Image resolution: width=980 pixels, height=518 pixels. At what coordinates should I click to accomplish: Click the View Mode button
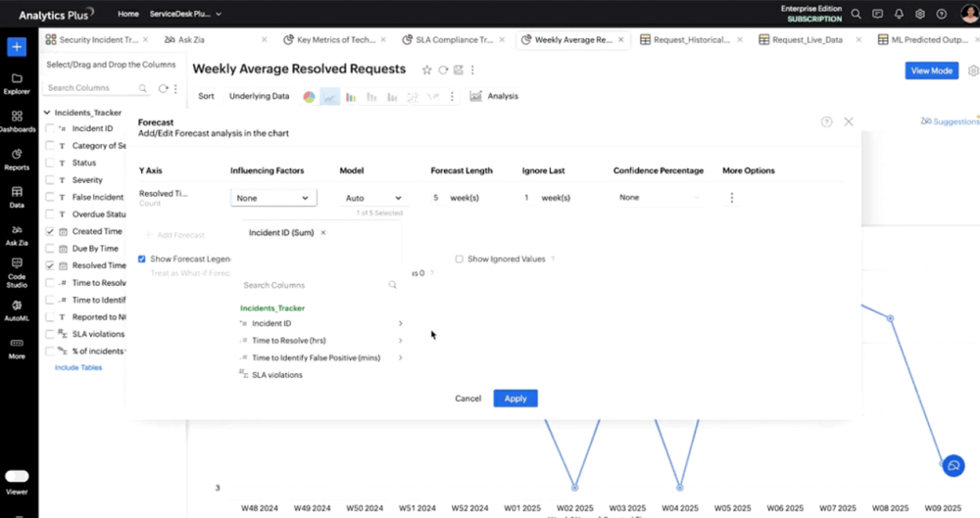931,71
